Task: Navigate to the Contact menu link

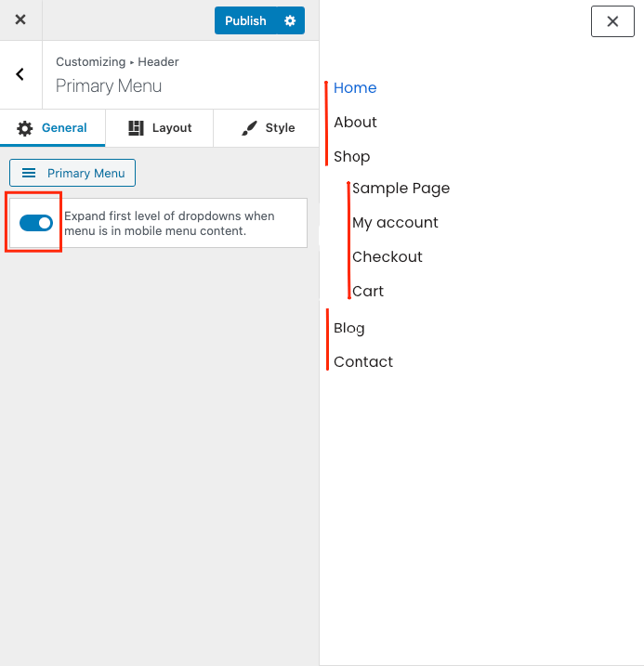Action: [363, 362]
